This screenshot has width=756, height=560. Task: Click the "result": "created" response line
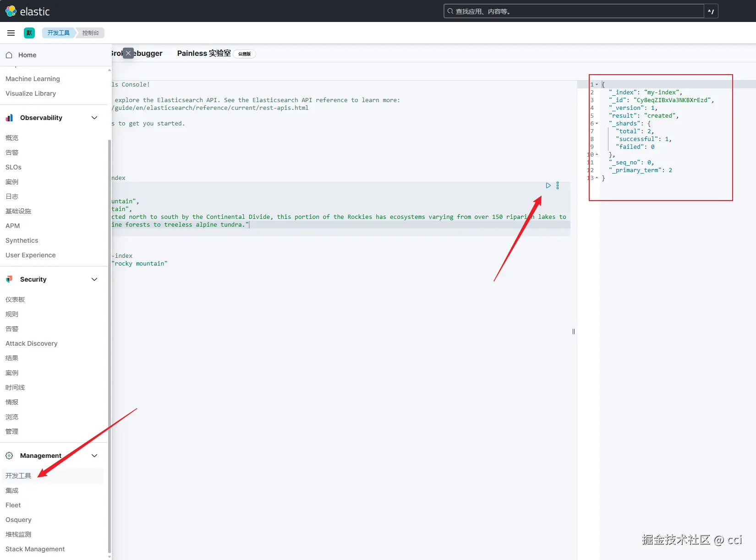(x=644, y=116)
